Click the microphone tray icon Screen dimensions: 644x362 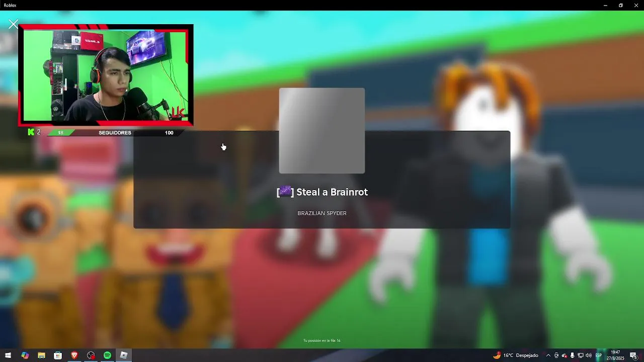[572, 355]
